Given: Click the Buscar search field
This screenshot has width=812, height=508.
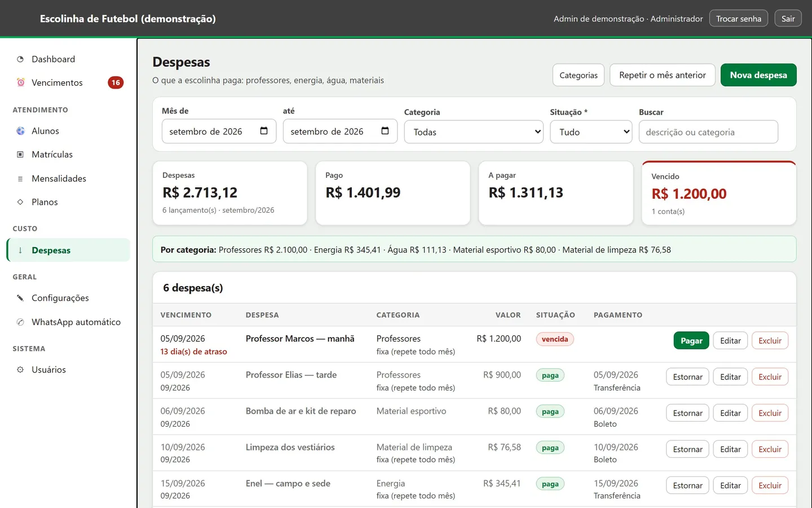Looking at the screenshot, I should 708,132.
